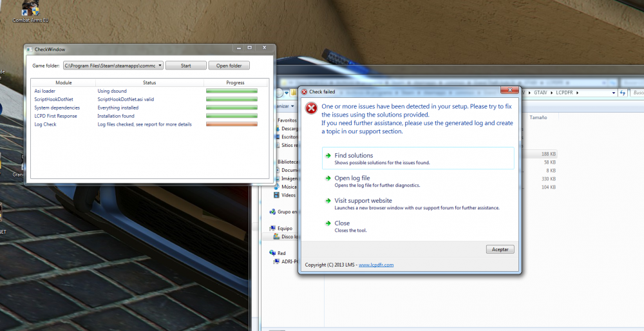This screenshot has width=644, height=331.
Task: Choose the Close option in dialog list
Action: click(342, 223)
